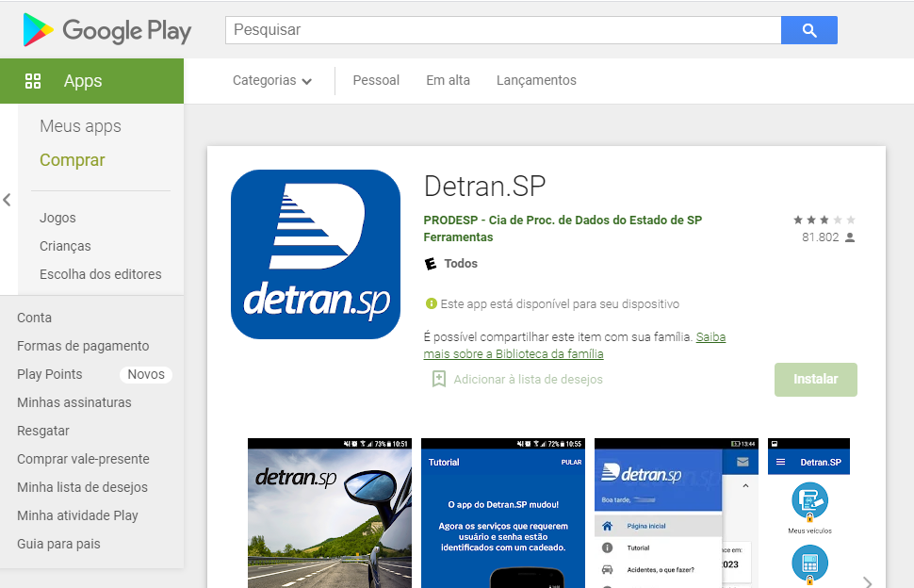Screen dimensions: 914x588
Task: Click the reviewers person icon
Action: pos(850,237)
